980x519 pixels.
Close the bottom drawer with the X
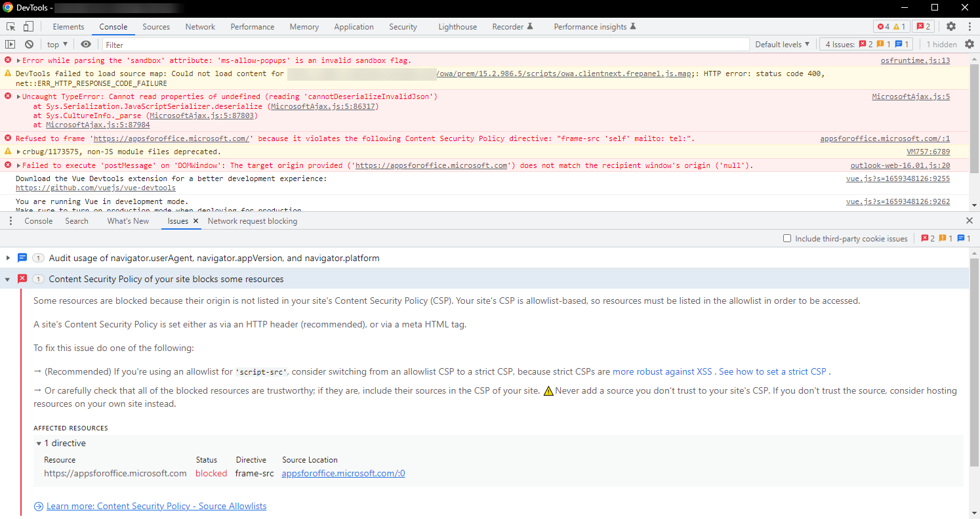(970, 221)
